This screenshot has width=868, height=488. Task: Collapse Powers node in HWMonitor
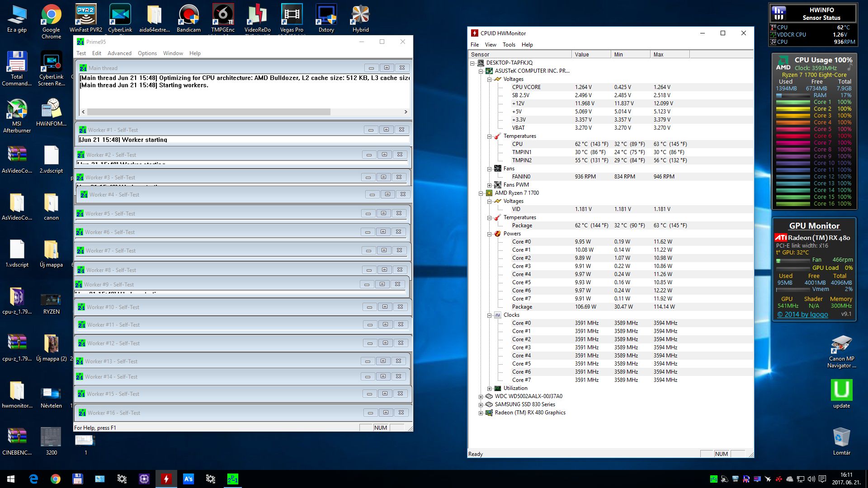coord(489,234)
